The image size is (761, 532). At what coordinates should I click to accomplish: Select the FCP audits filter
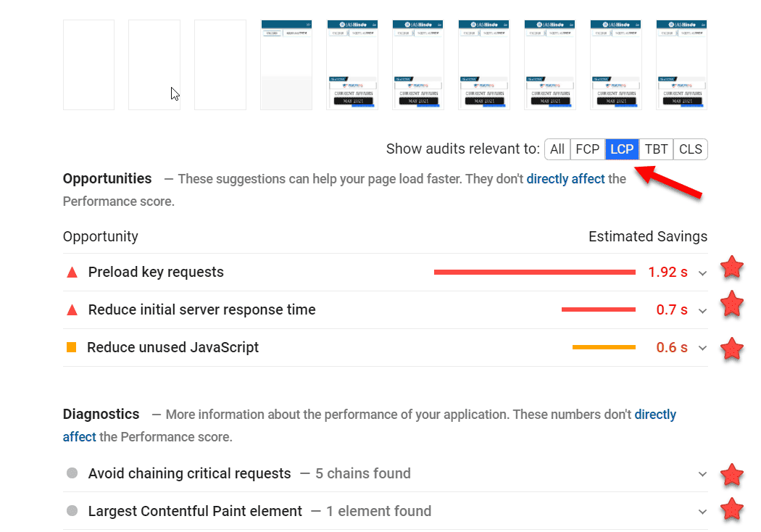tap(588, 149)
